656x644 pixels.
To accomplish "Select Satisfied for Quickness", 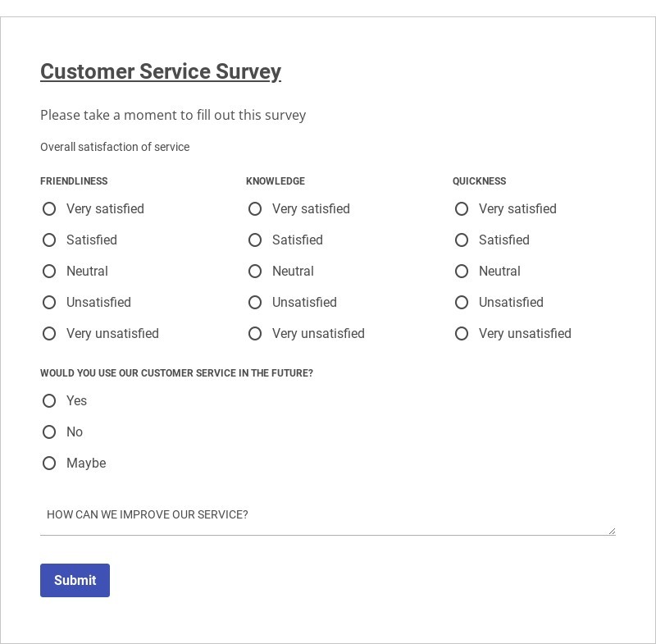I will coord(462,240).
